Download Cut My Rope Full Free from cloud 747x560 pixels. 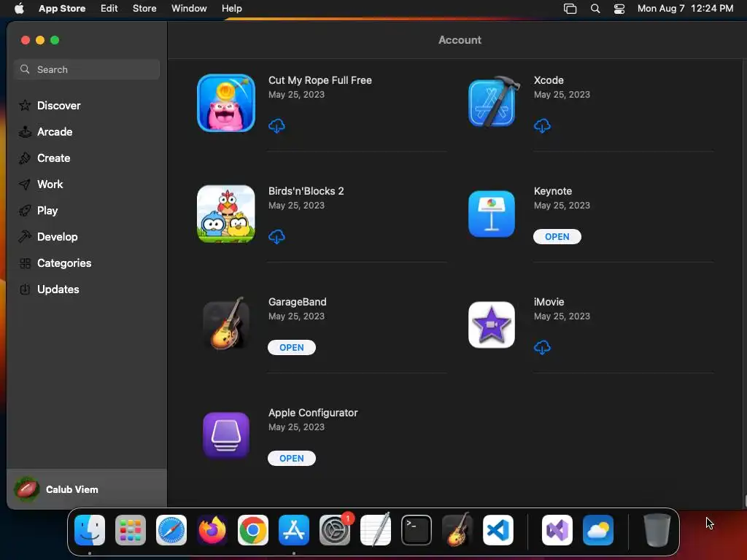click(276, 126)
